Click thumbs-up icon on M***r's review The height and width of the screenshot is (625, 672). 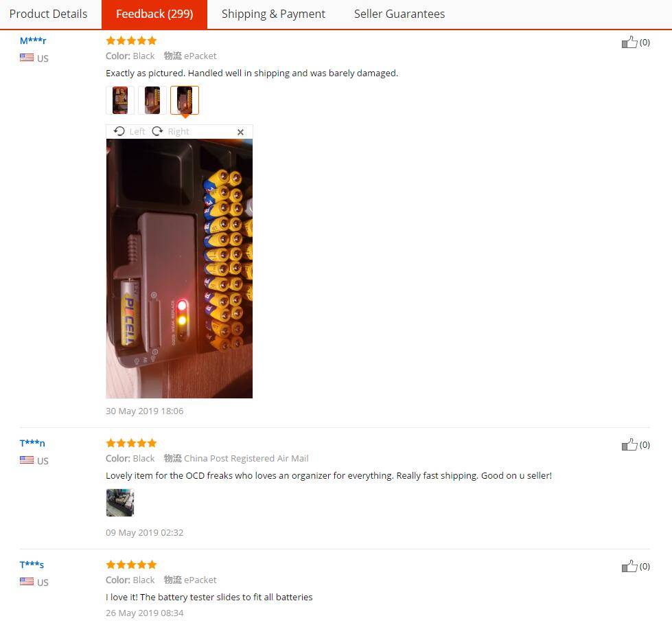click(x=629, y=42)
